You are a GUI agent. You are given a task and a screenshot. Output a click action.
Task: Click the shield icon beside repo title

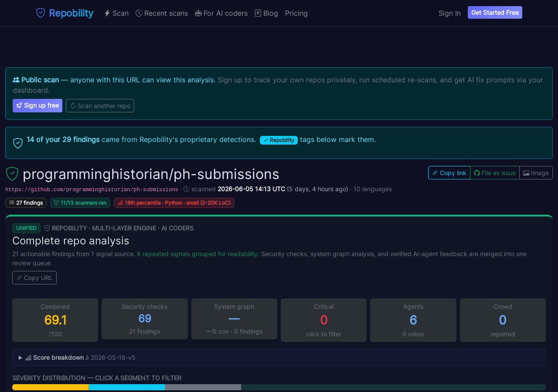(x=12, y=174)
